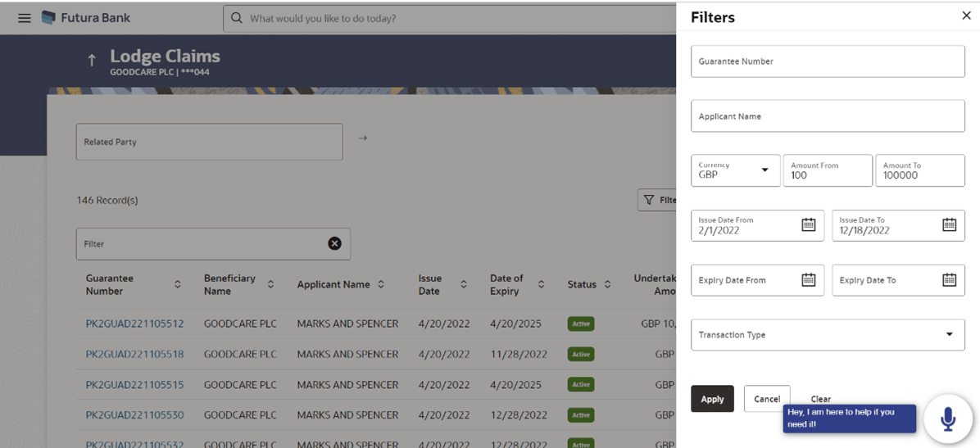The height and width of the screenshot is (448, 980).
Task: Click the Filters panel heading
Action: click(x=713, y=17)
